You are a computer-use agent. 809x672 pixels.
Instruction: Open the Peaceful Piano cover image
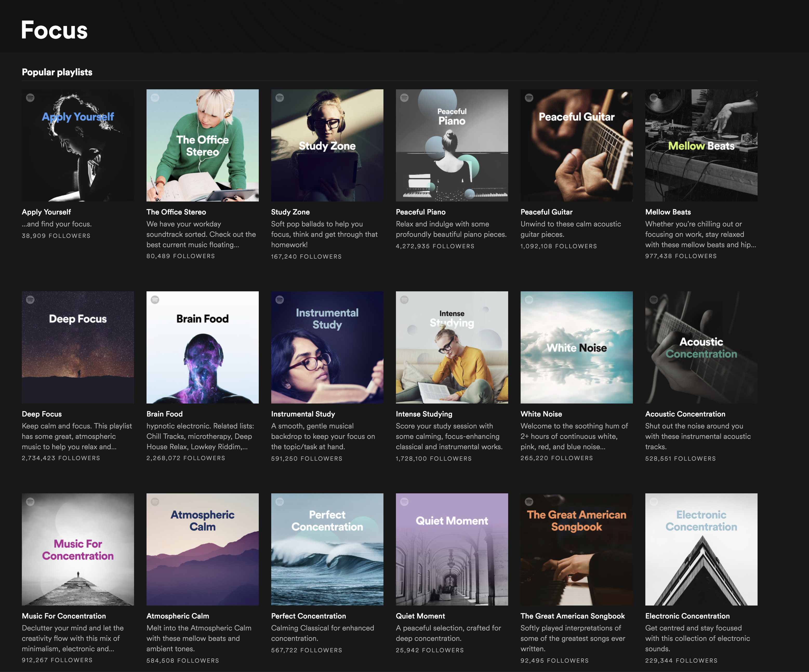(452, 145)
